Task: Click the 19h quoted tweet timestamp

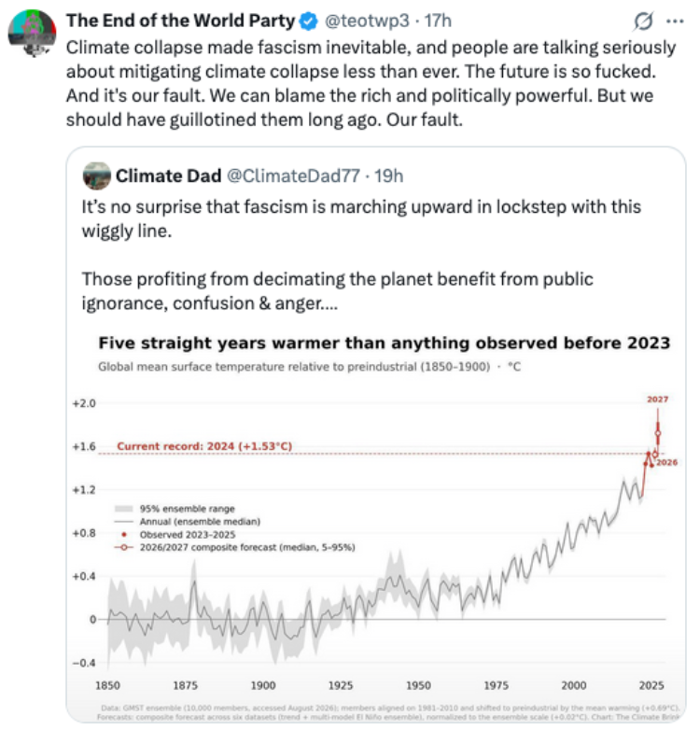Action: coord(388,176)
